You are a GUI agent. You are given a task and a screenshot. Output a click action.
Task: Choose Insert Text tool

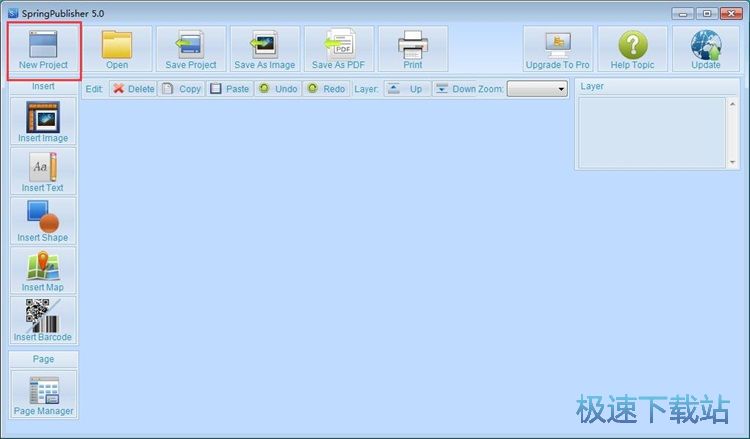(x=43, y=171)
